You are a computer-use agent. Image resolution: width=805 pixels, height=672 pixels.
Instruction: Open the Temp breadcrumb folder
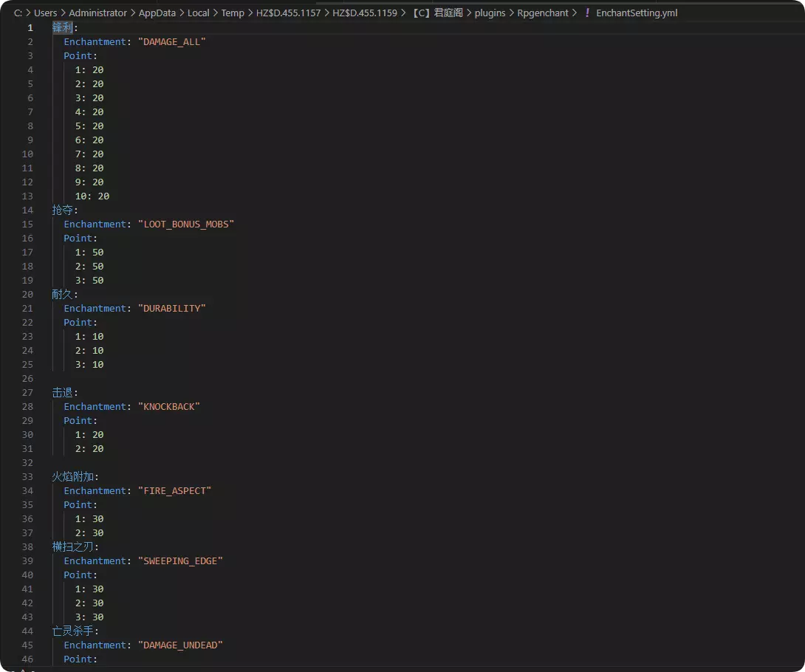[x=233, y=13]
